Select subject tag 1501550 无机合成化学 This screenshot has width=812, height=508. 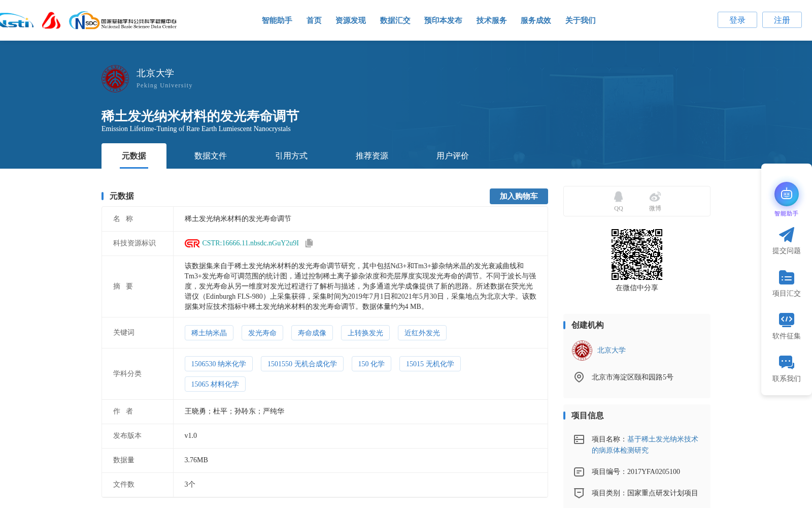(302, 364)
